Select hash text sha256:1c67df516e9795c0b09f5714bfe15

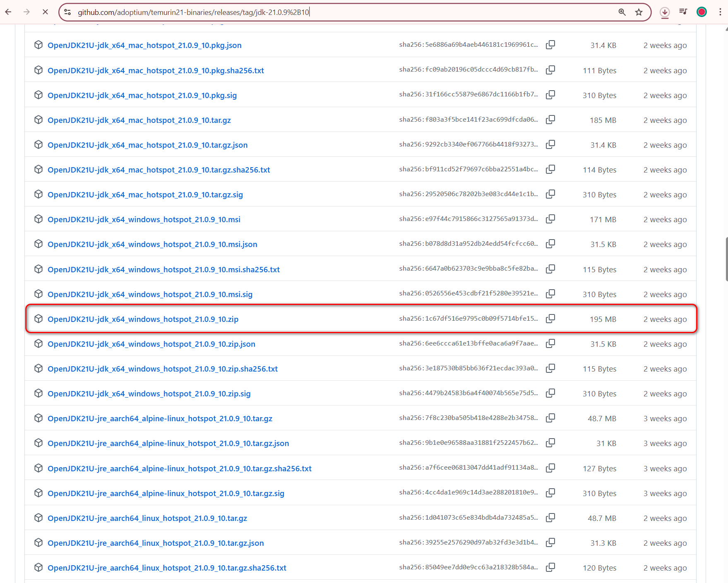pyautogui.click(x=469, y=319)
